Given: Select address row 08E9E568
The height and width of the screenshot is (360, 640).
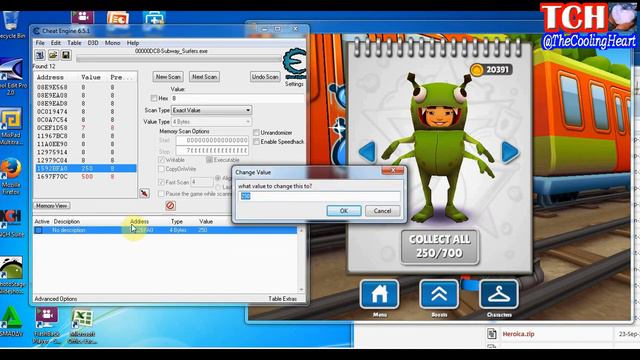Looking at the screenshot, I should tap(85, 87).
